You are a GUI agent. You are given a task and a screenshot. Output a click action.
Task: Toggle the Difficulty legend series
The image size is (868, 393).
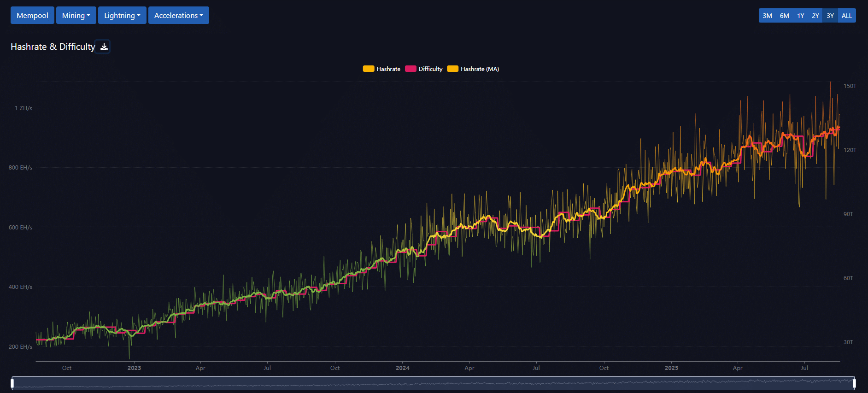click(424, 69)
